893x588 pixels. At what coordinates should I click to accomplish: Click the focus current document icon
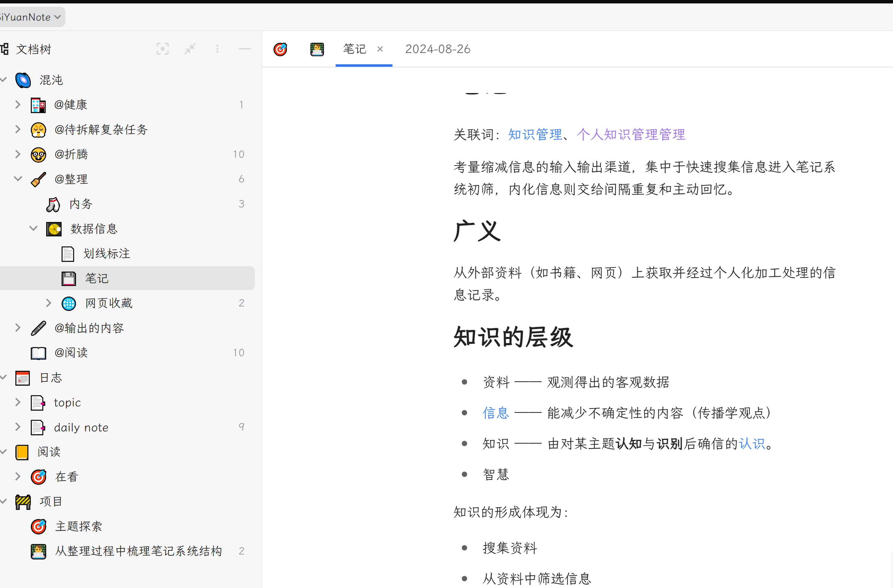pos(163,49)
